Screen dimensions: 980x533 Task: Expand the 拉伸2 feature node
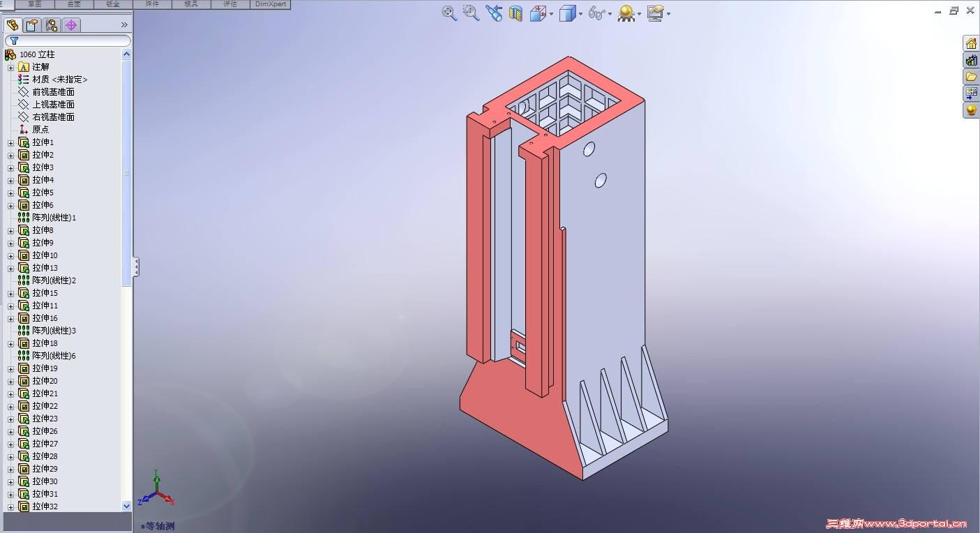tap(10, 156)
